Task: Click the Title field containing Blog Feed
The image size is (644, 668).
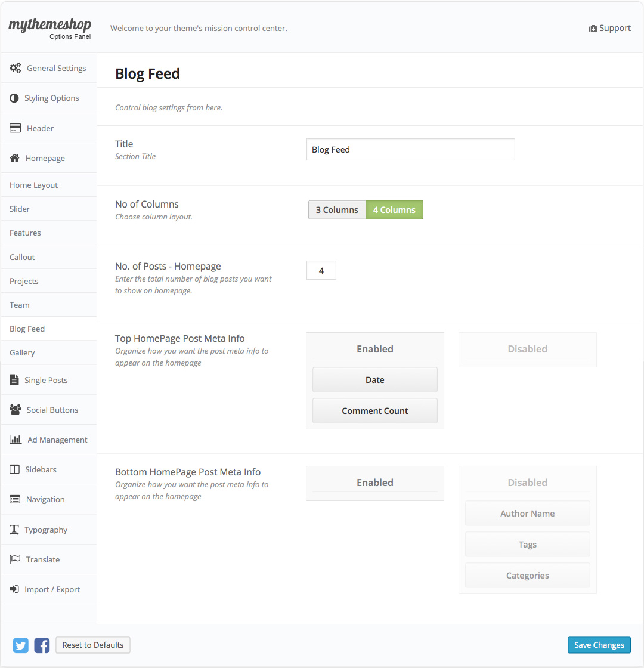Action: [x=410, y=149]
